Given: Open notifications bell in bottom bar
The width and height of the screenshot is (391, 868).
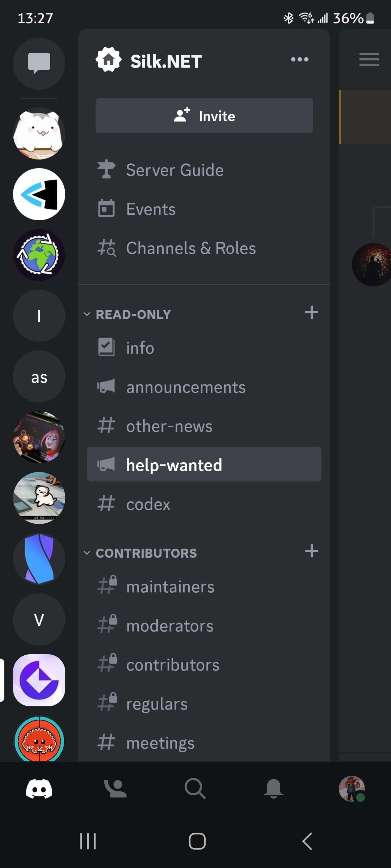Looking at the screenshot, I should pyautogui.click(x=273, y=788).
